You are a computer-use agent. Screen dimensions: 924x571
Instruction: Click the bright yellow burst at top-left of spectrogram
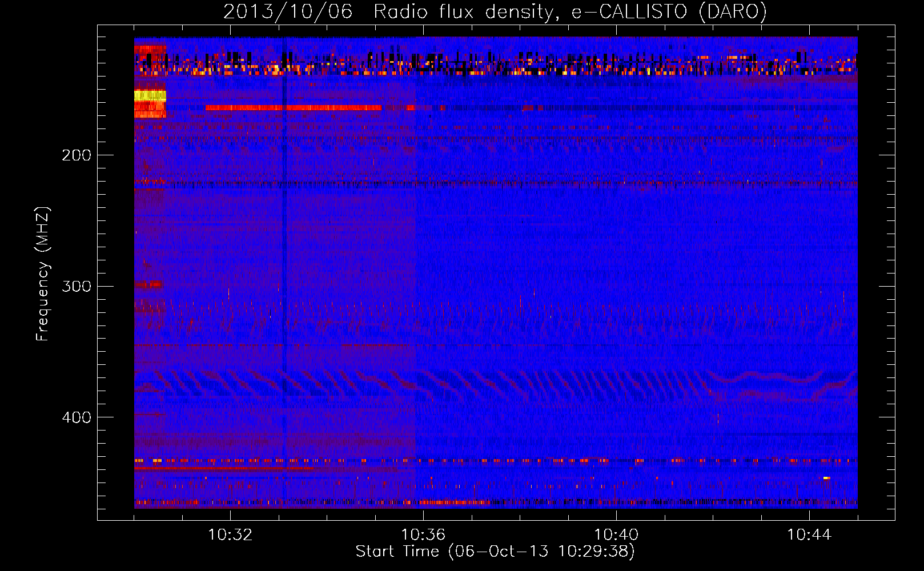pyautogui.click(x=150, y=96)
